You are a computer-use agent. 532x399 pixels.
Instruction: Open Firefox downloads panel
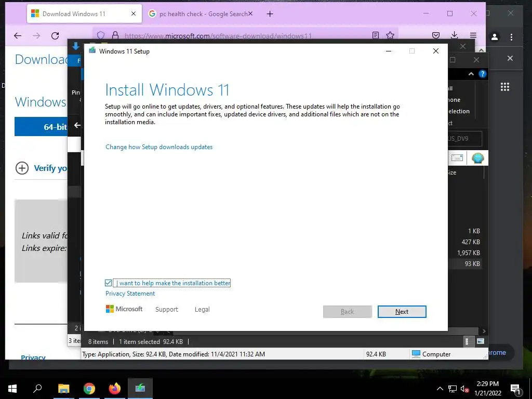coord(454,35)
